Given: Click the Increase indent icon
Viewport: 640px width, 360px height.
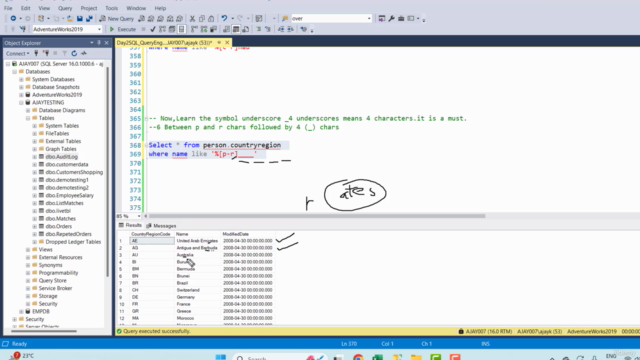Looking at the screenshot, I should tap(290, 29).
